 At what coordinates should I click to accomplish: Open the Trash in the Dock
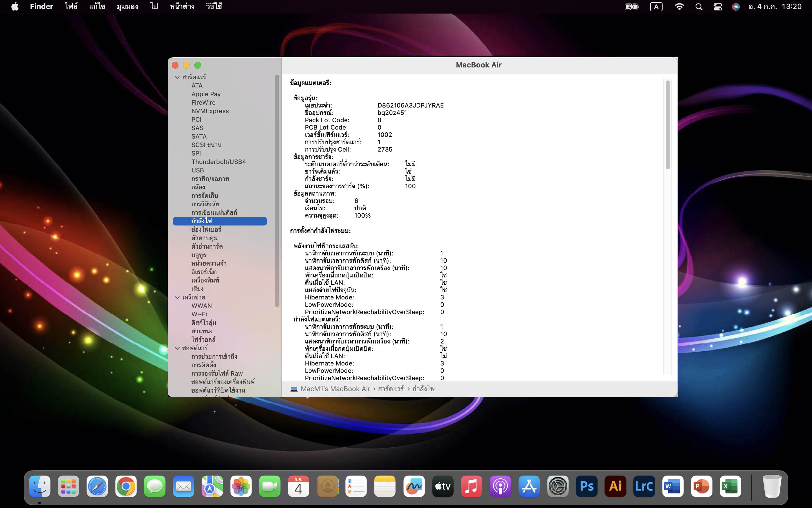[x=772, y=486]
